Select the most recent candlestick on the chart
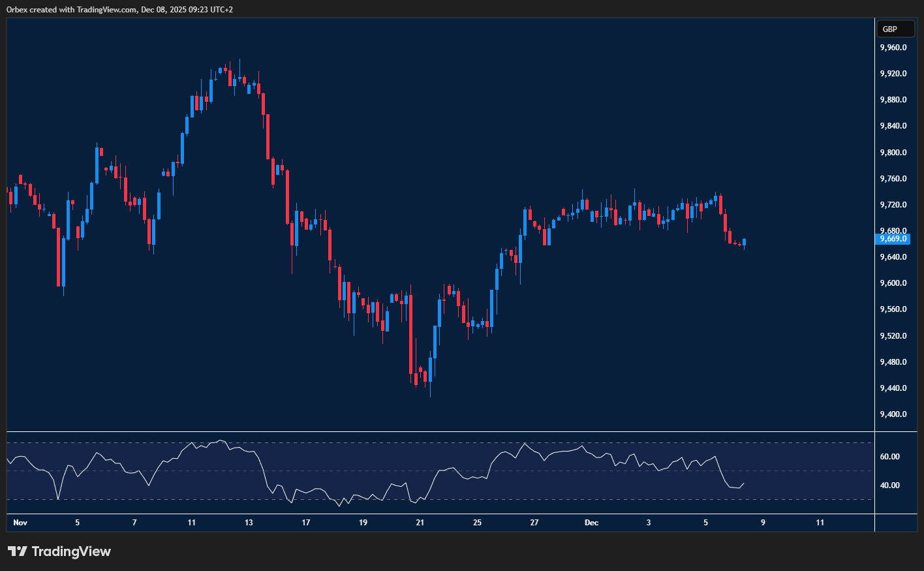The height and width of the screenshot is (571, 924). coord(743,243)
